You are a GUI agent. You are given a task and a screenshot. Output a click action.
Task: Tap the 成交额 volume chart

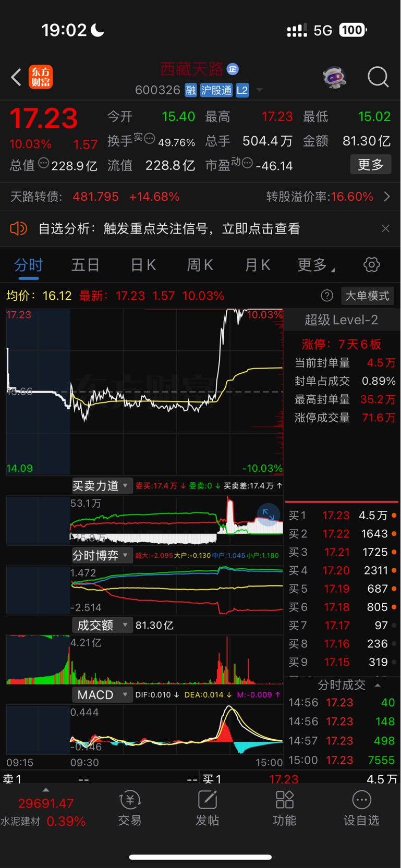(144, 660)
